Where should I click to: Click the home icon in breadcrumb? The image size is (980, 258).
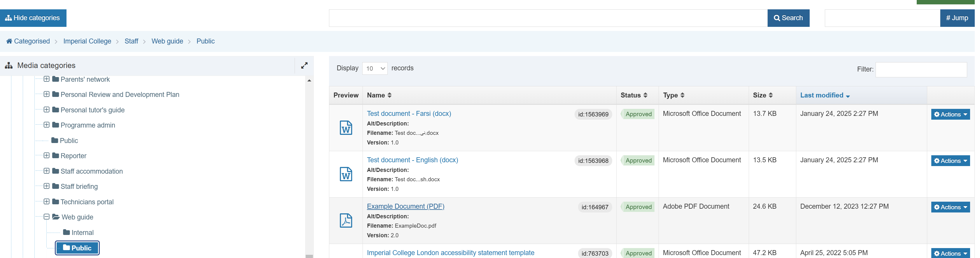(9, 41)
